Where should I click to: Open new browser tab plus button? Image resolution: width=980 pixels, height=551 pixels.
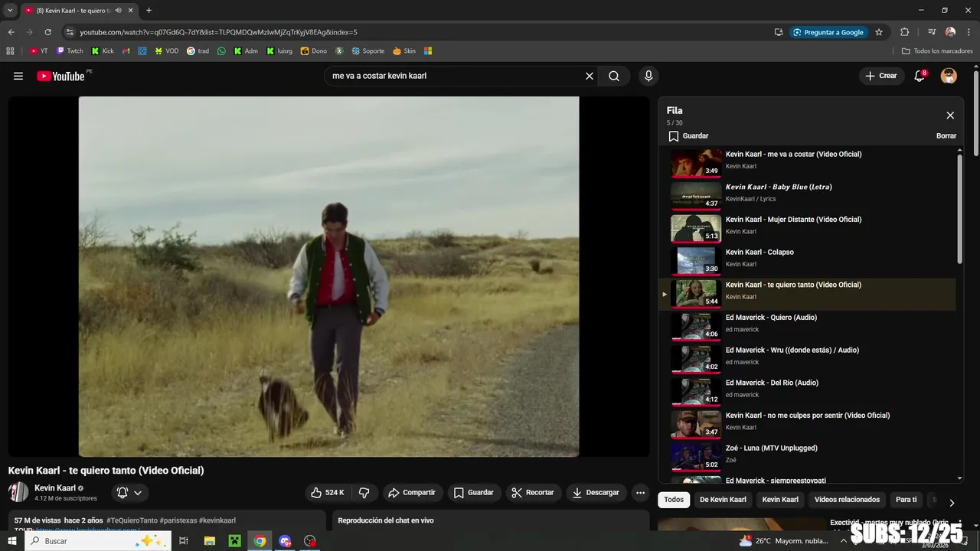click(x=149, y=11)
